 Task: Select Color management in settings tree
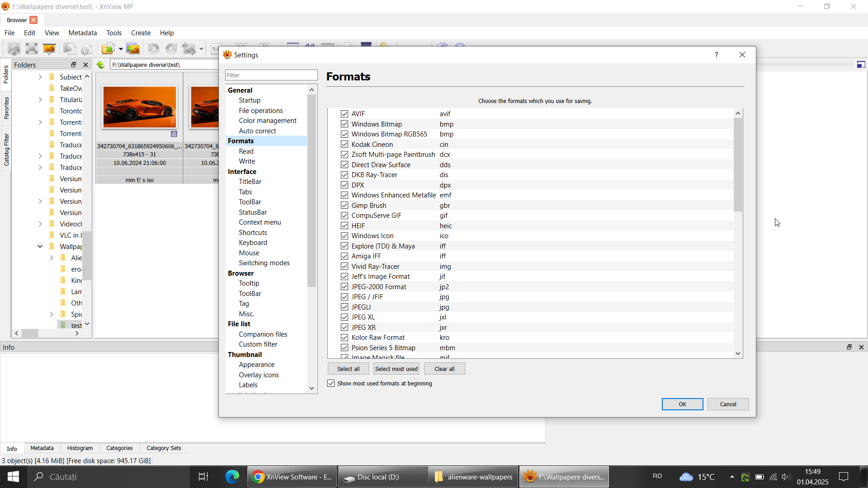(x=268, y=121)
